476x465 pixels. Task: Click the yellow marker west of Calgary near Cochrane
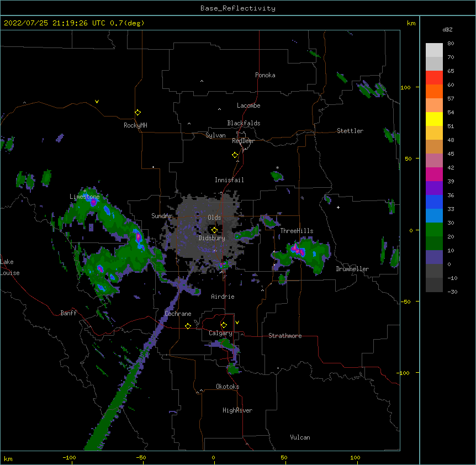coord(188,326)
